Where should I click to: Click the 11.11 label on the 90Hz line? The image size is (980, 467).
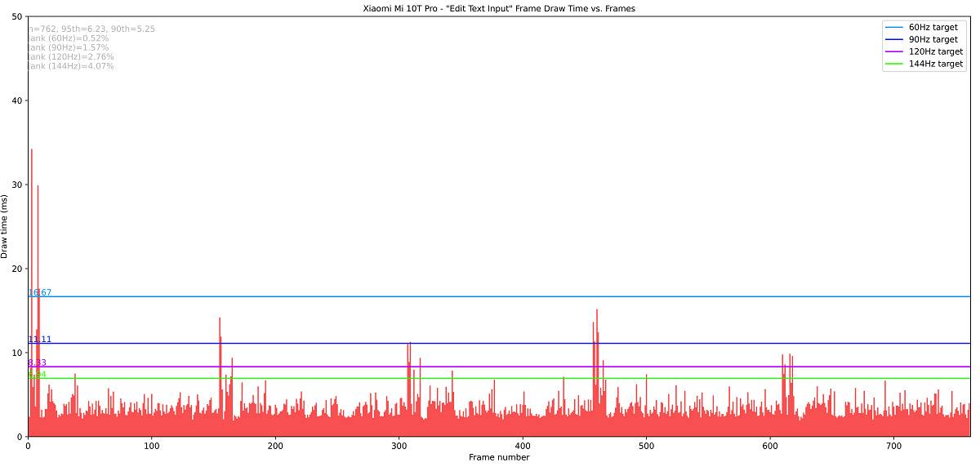pyautogui.click(x=40, y=339)
